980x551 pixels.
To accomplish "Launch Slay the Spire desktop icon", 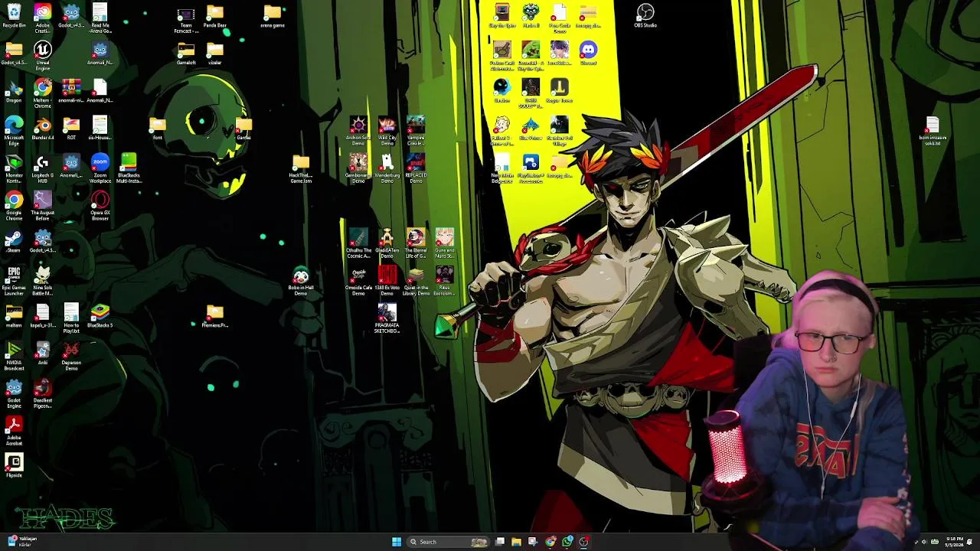I will click(x=501, y=16).
